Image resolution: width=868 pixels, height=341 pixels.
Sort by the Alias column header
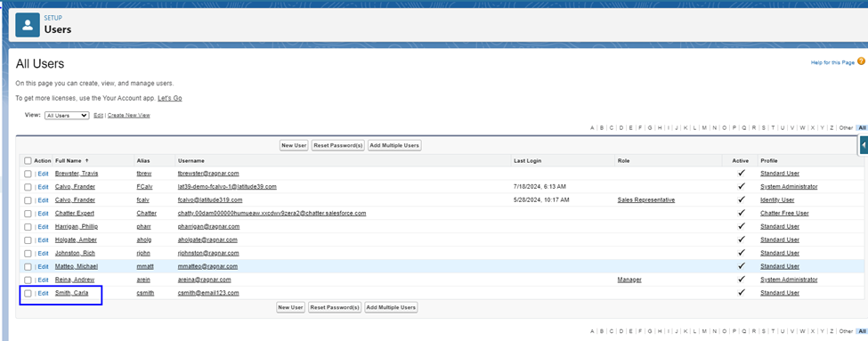click(x=142, y=160)
